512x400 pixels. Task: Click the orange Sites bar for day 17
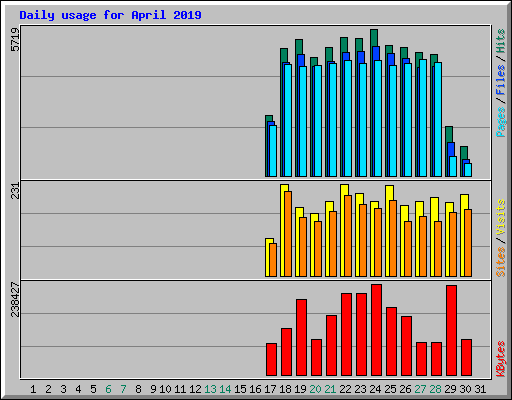click(273, 260)
